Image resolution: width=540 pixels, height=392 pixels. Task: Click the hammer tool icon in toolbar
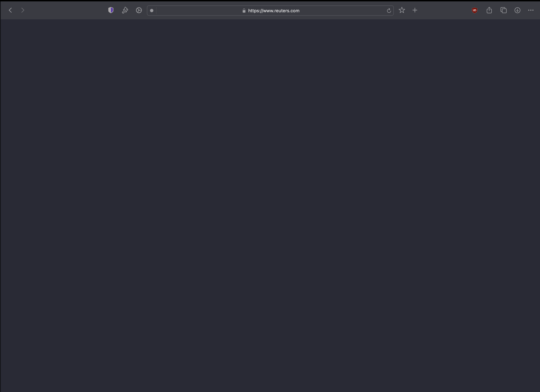(x=125, y=10)
